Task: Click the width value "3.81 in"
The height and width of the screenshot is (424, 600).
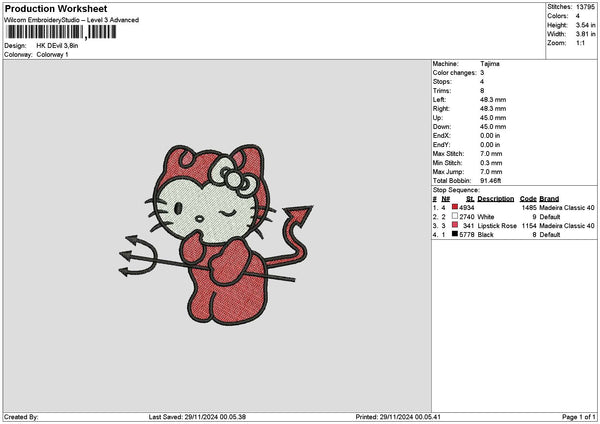Action: (585, 34)
